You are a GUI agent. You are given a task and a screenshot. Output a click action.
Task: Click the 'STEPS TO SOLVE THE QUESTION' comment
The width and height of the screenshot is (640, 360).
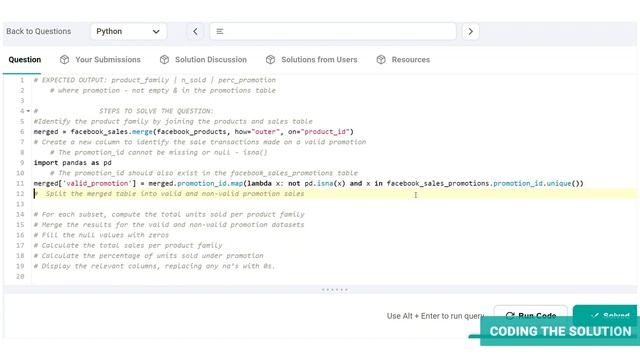click(156, 111)
